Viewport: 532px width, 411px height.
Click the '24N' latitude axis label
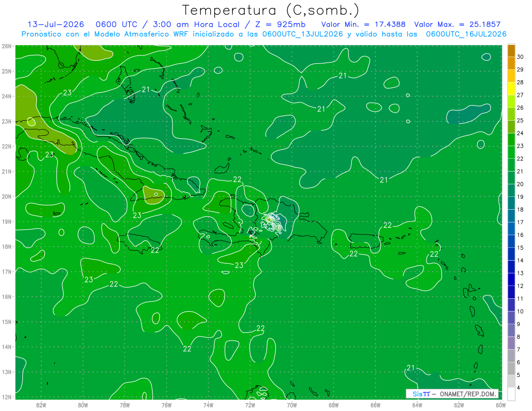[x=7, y=96]
